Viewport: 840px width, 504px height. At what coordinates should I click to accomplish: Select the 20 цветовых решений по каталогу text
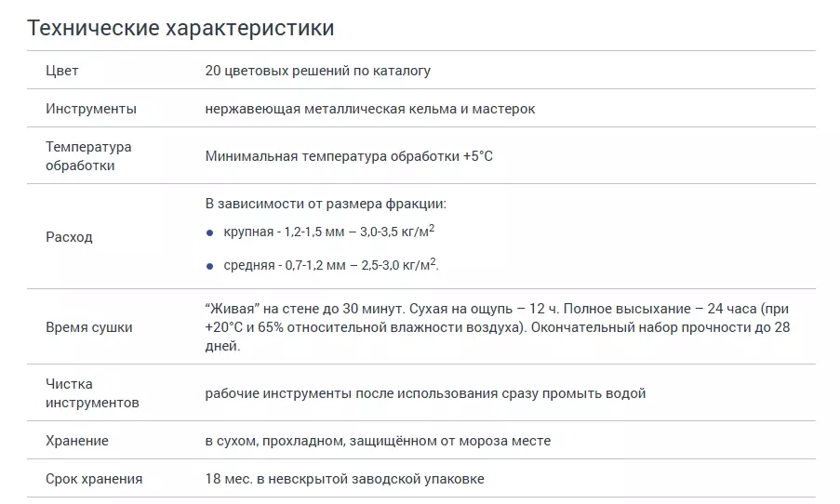click(317, 71)
